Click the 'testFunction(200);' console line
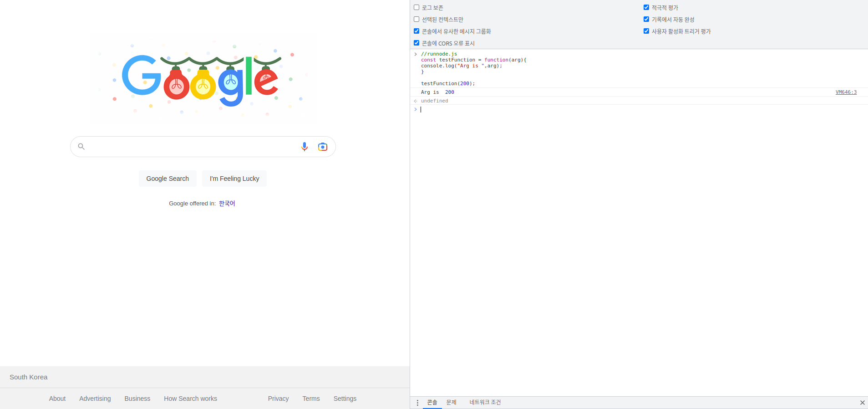This screenshot has height=409, width=868. (448, 84)
